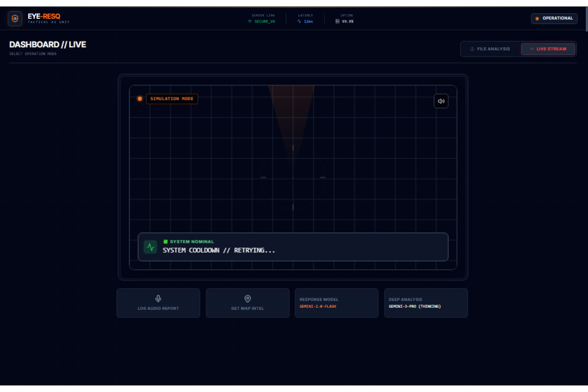This screenshot has width=588, height=392.
Task: Click the orange recording dot indicator
Action: tap(140, 99)
